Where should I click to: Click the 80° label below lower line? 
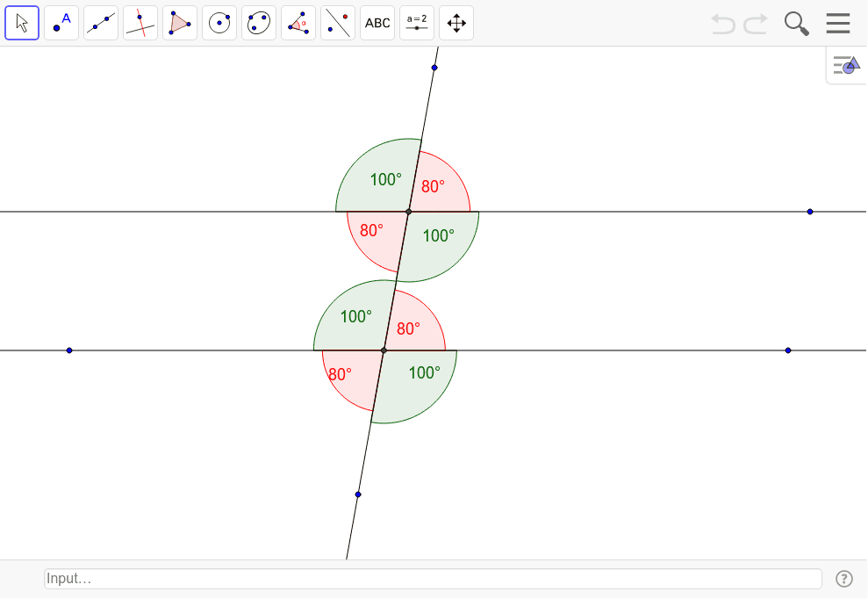click(340, 374)
